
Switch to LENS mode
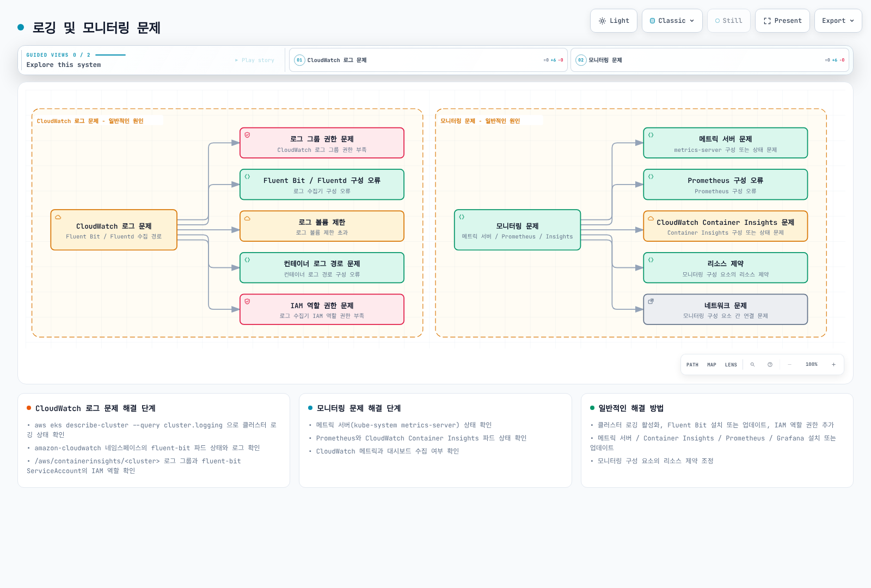(x=731, y=365)
